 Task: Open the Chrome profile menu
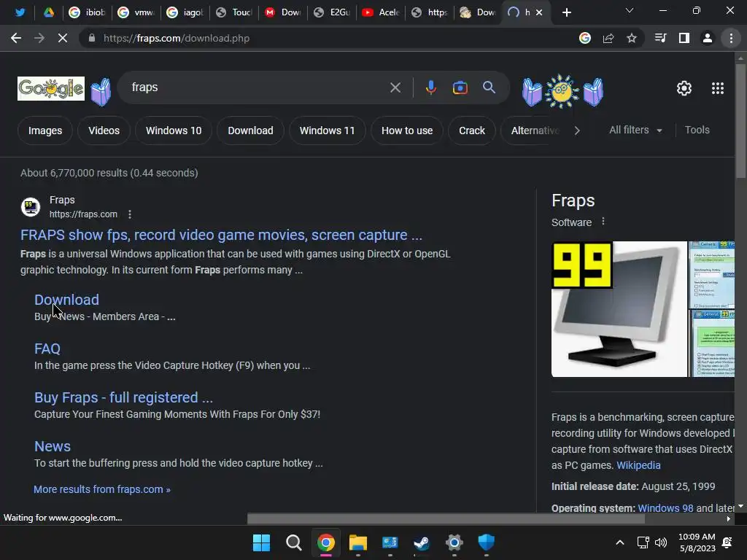(708, 38)
